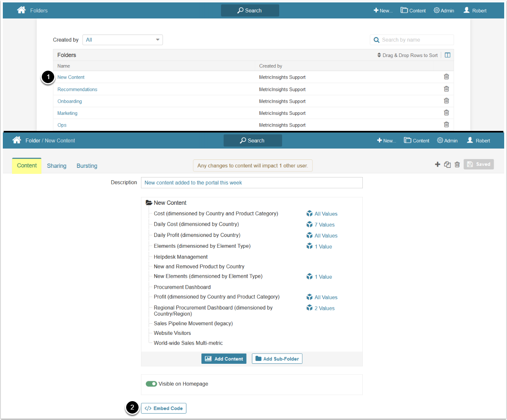Click the cube icon beside 7 Values

pyautogui.click(x=309, y=224)
